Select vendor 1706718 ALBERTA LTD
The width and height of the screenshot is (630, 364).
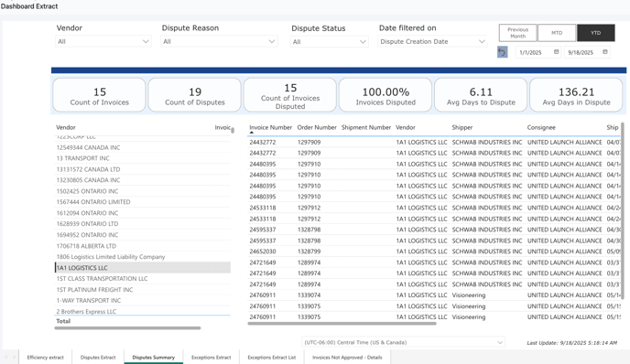pos(143,246)
